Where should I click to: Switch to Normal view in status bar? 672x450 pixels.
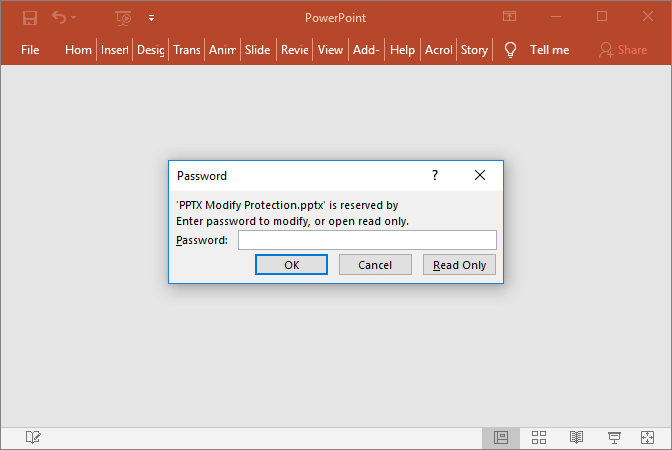click(x=501, y=437)
